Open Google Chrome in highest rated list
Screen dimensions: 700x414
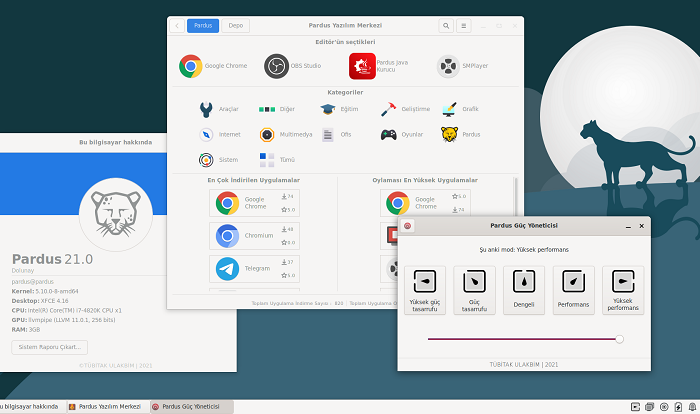pyautogui.click(x=425, y=203)
